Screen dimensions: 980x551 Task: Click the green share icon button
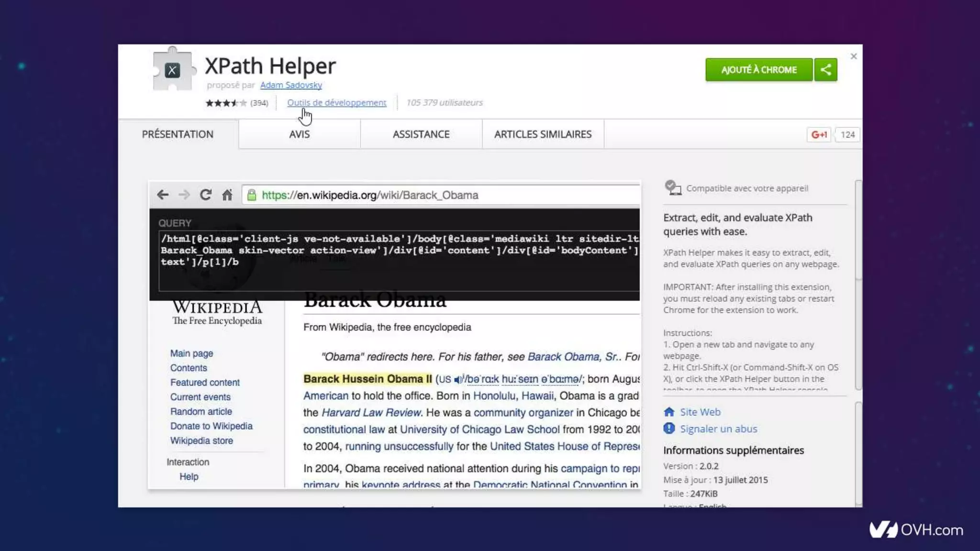pyautogui.click(x=825, y=70)
